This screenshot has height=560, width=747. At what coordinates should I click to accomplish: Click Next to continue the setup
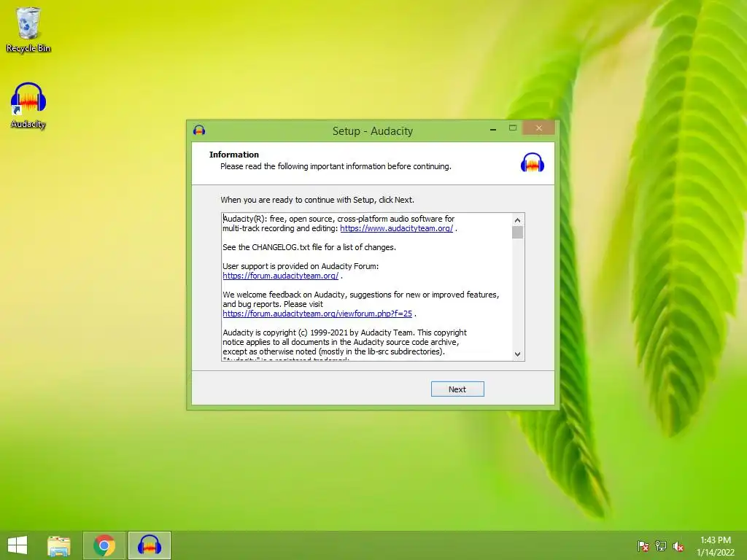point(457,389)
